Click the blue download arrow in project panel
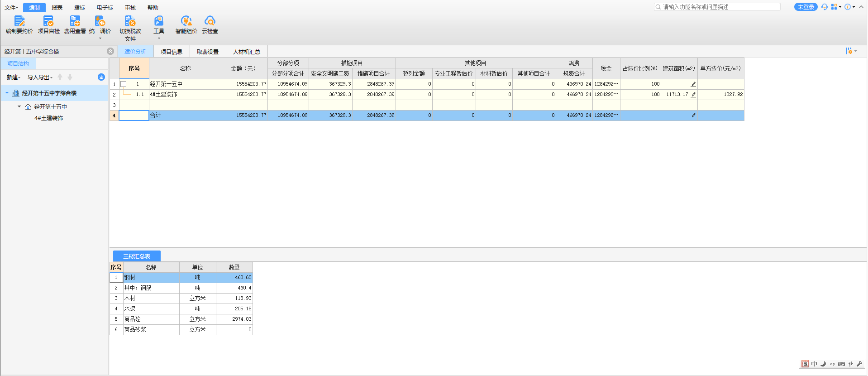 (101, 77)
